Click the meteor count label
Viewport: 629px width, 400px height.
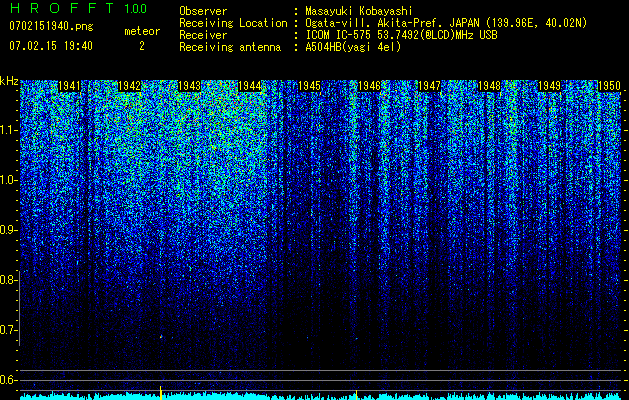tap(142, 31)
